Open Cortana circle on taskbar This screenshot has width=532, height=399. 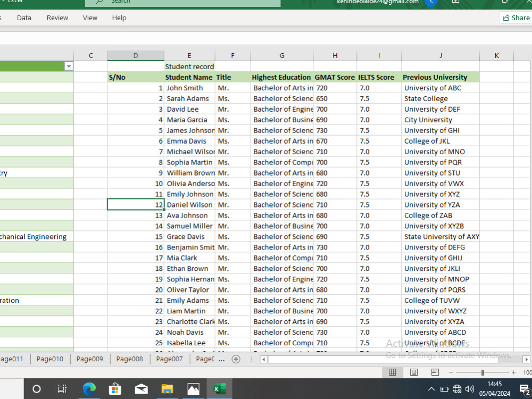pos(37,389)
